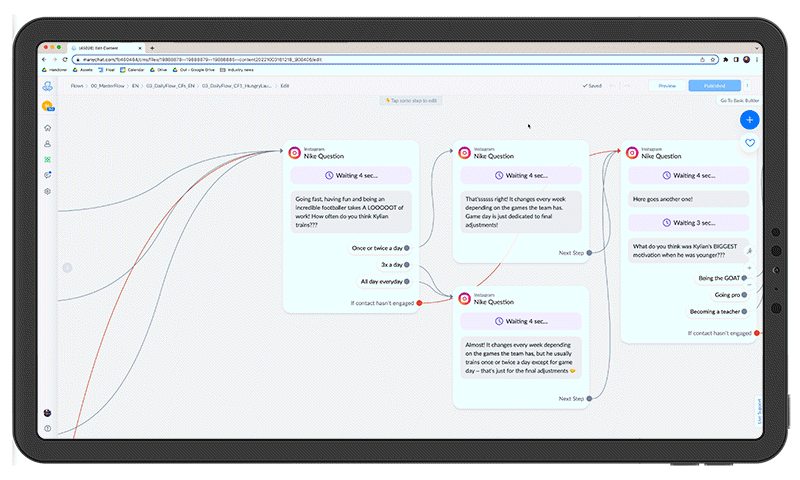This screenshot has width=800, height=480.
Task: Click the undo arrow in the top bar
Action: [x=613, y=86]
